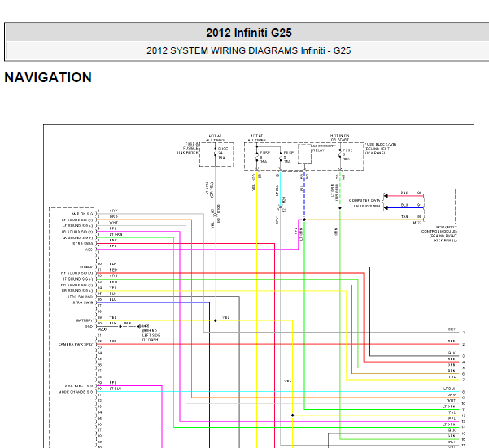This screenshot has height=448, width=489.
Task: Click the 'TAN' wire label near BCM
Action: tap(404, 217)
